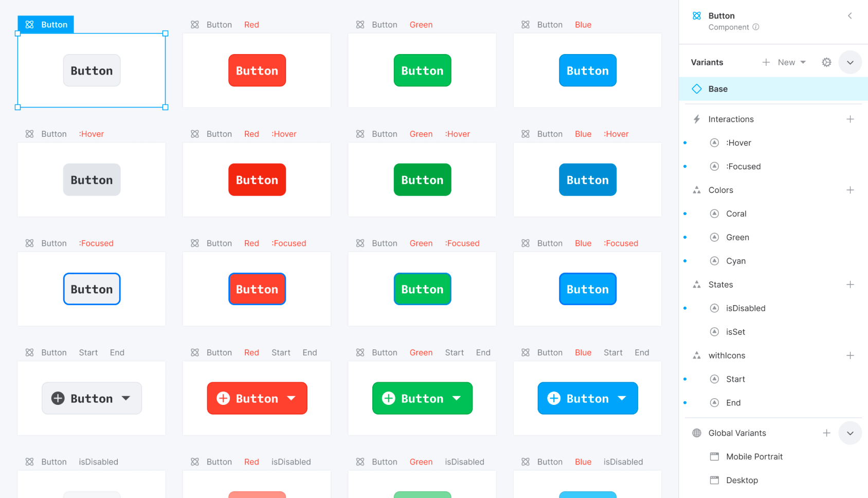Collapse the Global Variants section chevron
868x498 pixels.
click(850, 433)
